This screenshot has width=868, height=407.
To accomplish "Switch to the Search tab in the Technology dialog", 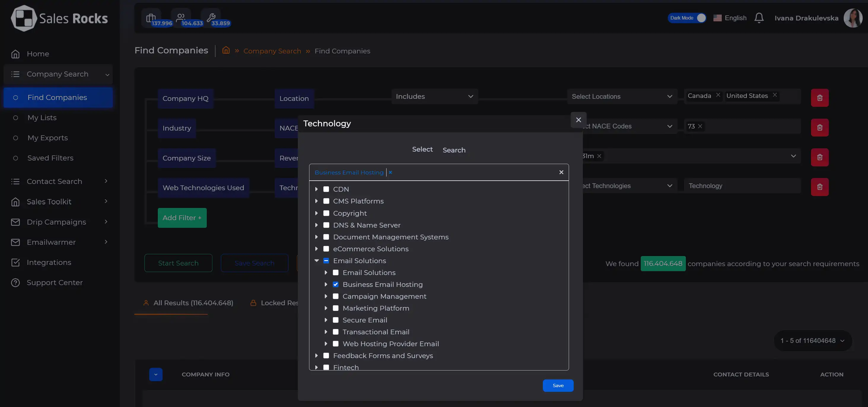I will pos(454,150).
